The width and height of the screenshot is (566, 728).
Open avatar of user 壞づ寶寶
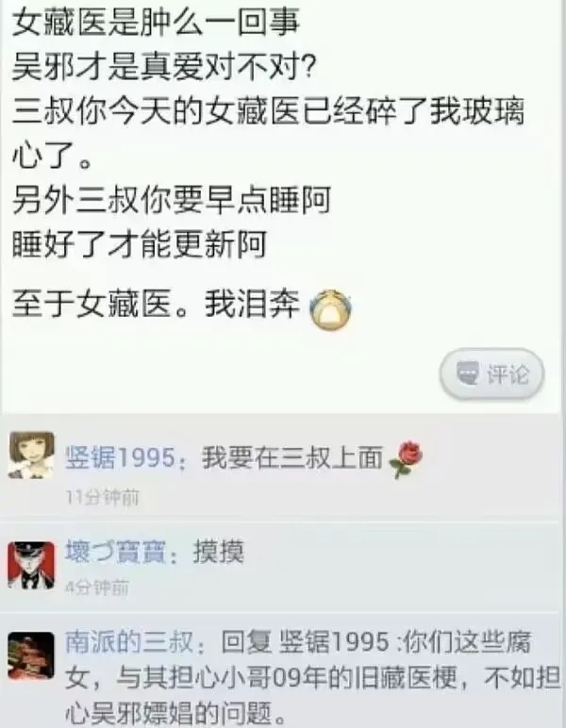click(31, 566)
